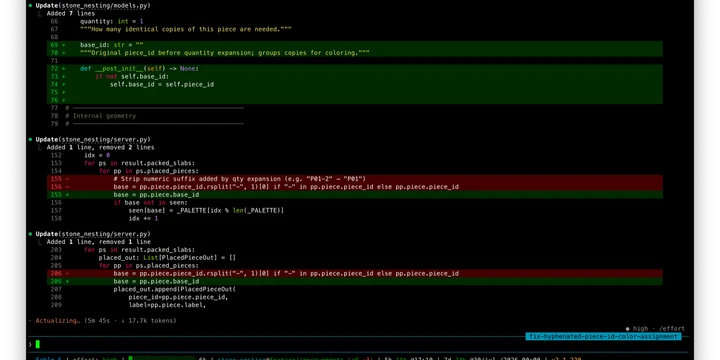The width and height of the screenshot is (720, 360).
Task: Click the 'Update(stone_nesting/models.py)' header
Action: pyautogui.click(x=93, y=6)
